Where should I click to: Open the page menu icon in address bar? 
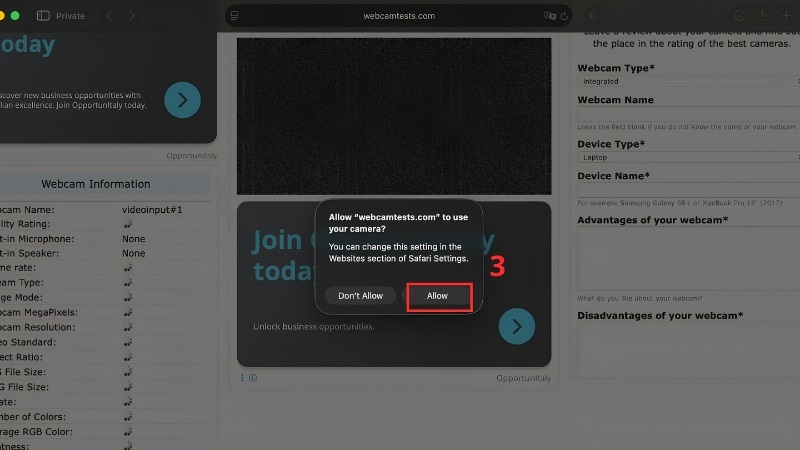pyautogui.click(x=235, y=16)
